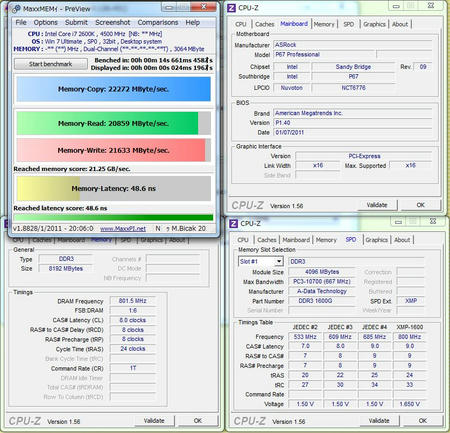The height and width of the screenshot is (433, 450).
Task: Open the Submit menu in MaxxMEM
Action: pos(76,23)
